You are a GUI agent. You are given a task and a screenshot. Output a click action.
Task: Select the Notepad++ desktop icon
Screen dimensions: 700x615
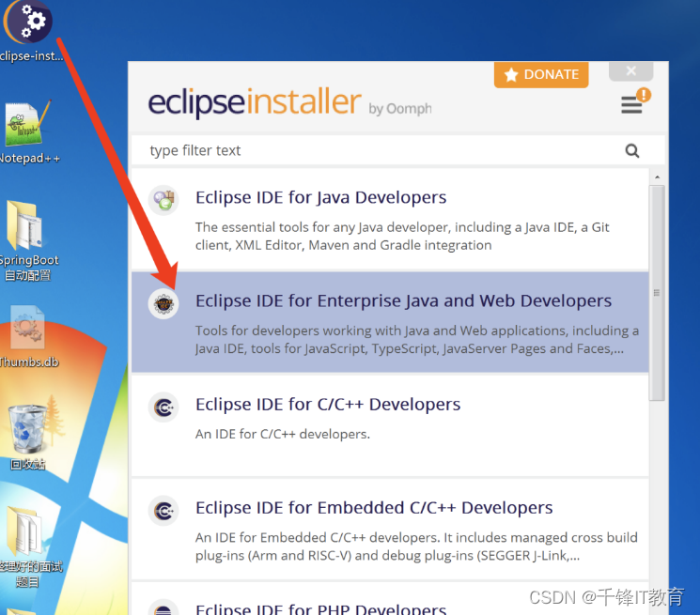27,124
